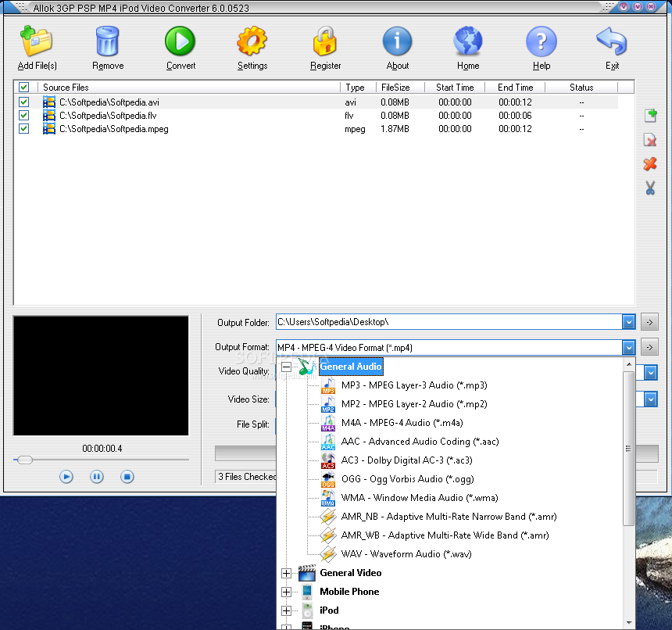The height and width of the screenshot is (630, 672).
Task: Click the Remove trash bin icon
Action: (107, 41)
